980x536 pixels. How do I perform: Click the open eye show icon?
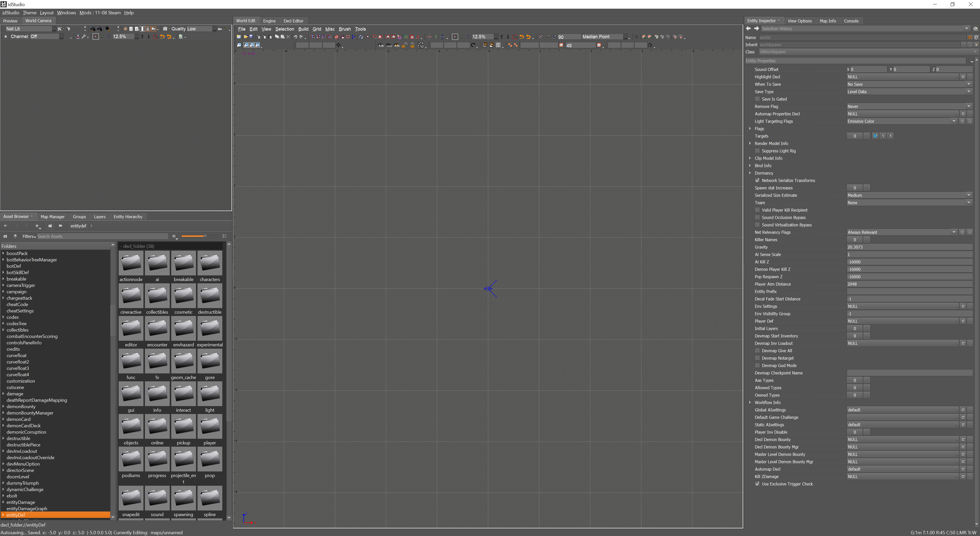(381, 45)
